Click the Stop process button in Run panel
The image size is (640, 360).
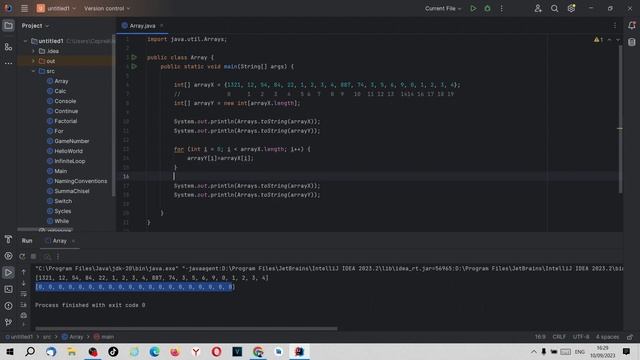click(x=33, y=256)
